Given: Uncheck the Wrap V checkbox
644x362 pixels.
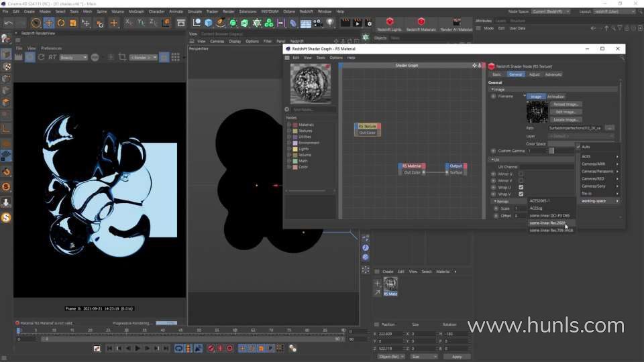Looking at the screenshot, I should coord(521,194).
